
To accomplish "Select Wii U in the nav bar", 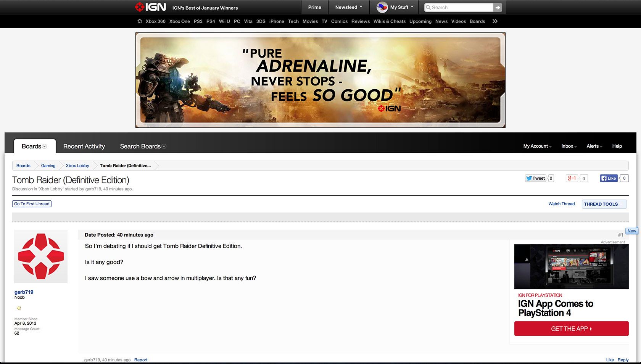I will coord(224,21).
